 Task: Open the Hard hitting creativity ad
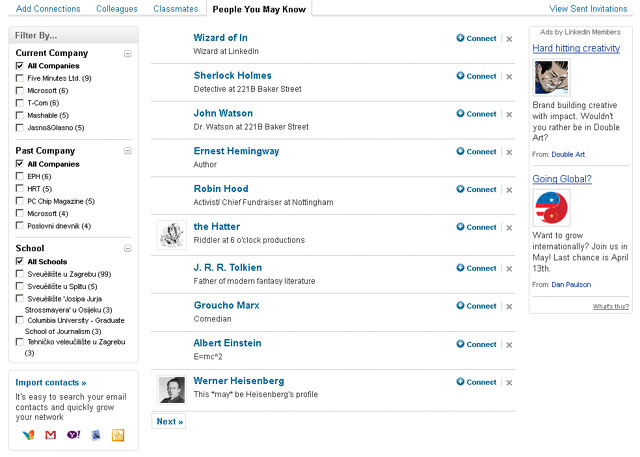(x=576, y=48)
